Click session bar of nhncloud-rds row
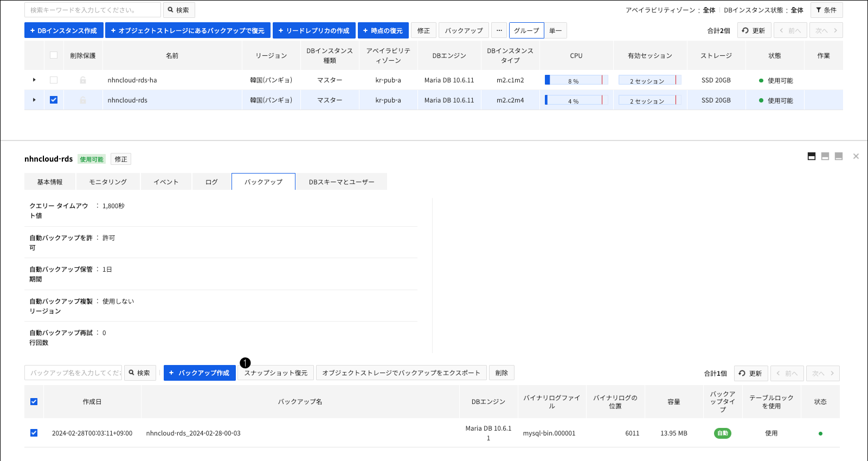The image size is (868, 461). tap(650, 100)
